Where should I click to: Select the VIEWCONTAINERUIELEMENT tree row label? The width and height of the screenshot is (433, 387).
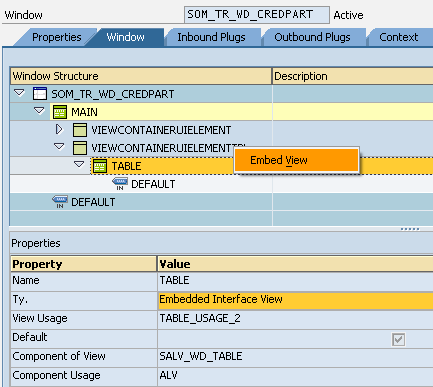(x=161, y=130)
